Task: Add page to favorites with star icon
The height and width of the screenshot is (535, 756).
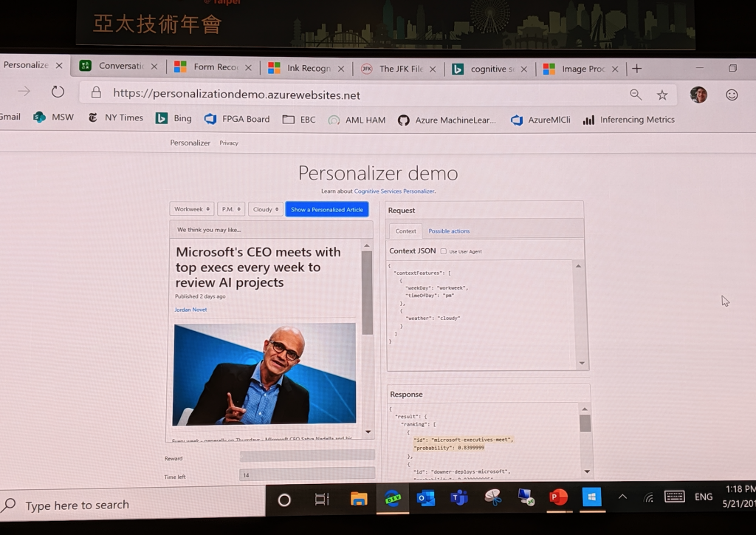Action: pyautogui.click(x=662, y=95)
